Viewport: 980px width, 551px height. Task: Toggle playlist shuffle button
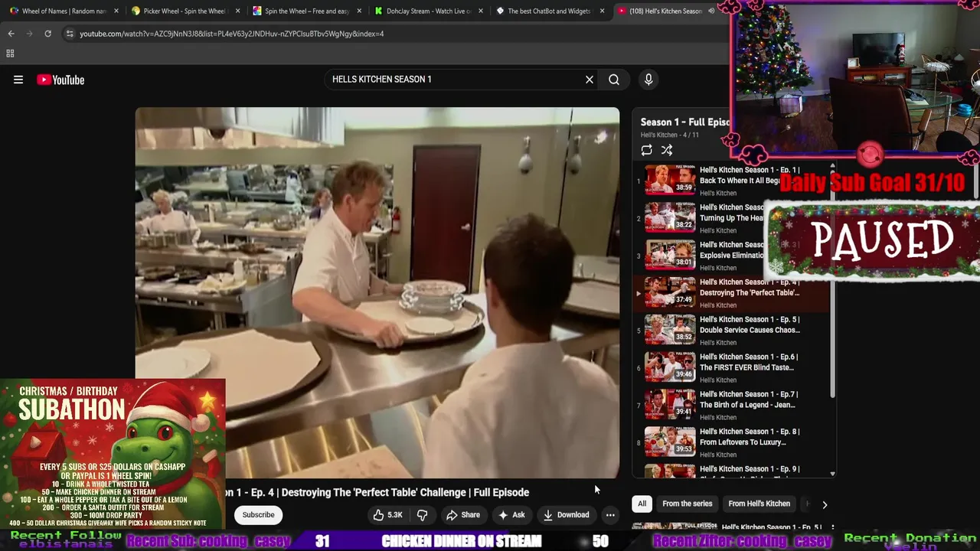pyautogui.click(x=667, y=150)
